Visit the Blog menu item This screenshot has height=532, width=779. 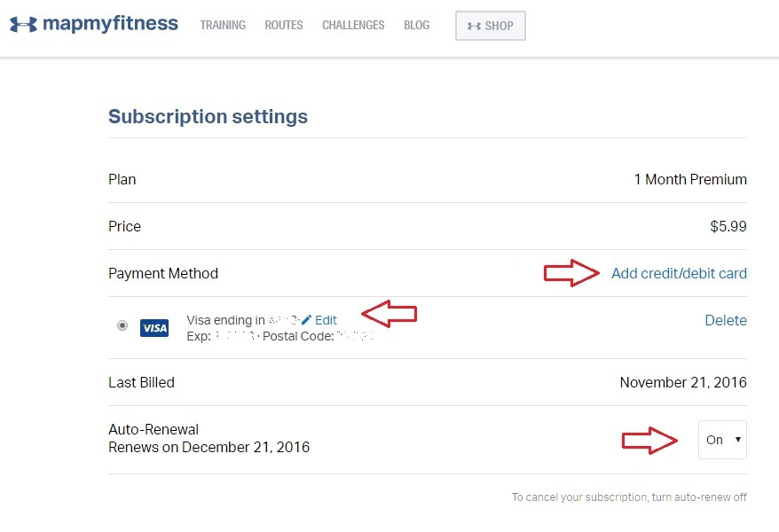(417, 26)
